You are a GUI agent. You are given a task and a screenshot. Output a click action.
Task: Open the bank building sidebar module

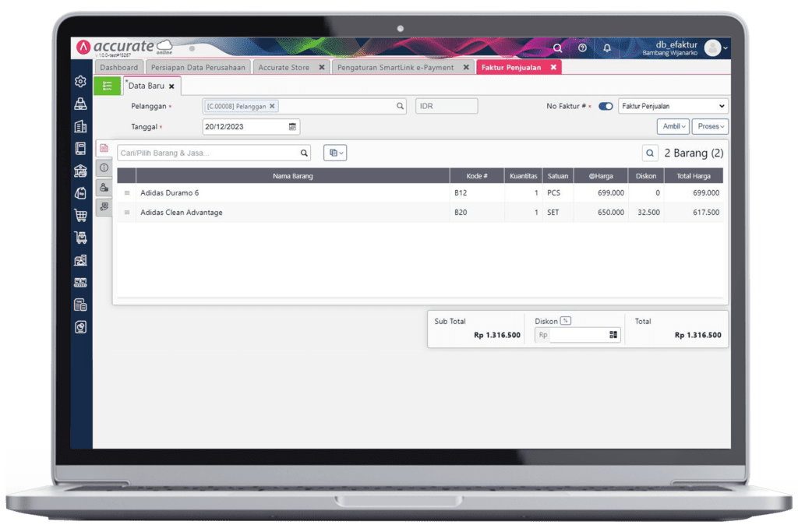pyautogui.click(x=80, y=171)
